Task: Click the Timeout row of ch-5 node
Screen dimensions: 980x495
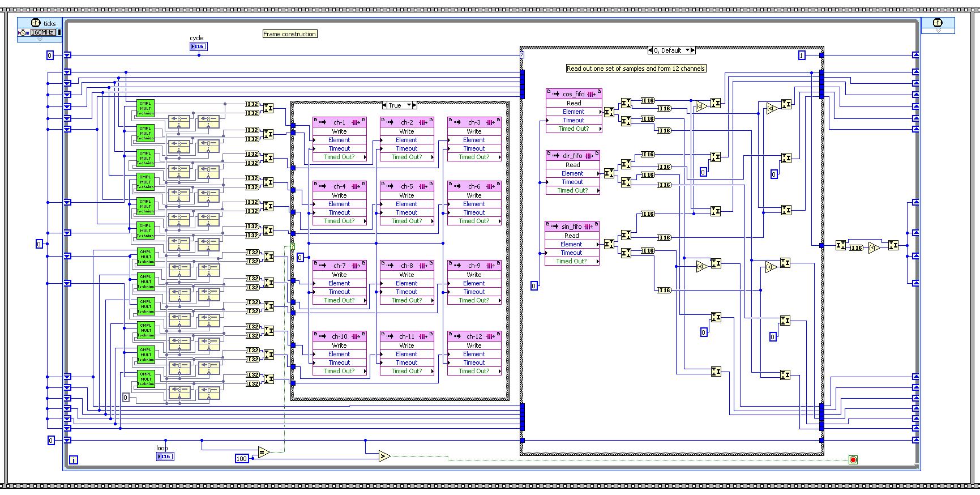Action: coord(406,212)
